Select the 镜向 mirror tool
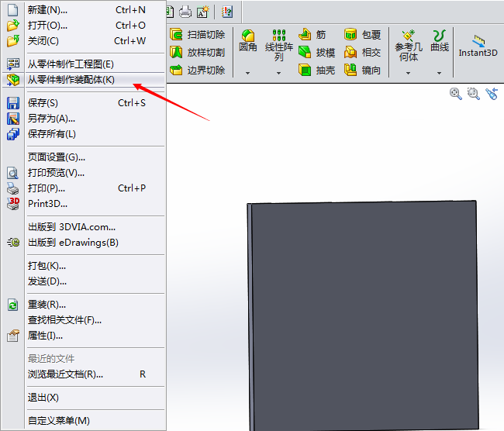This screenshot has width=504, height=431. point(363,70)
